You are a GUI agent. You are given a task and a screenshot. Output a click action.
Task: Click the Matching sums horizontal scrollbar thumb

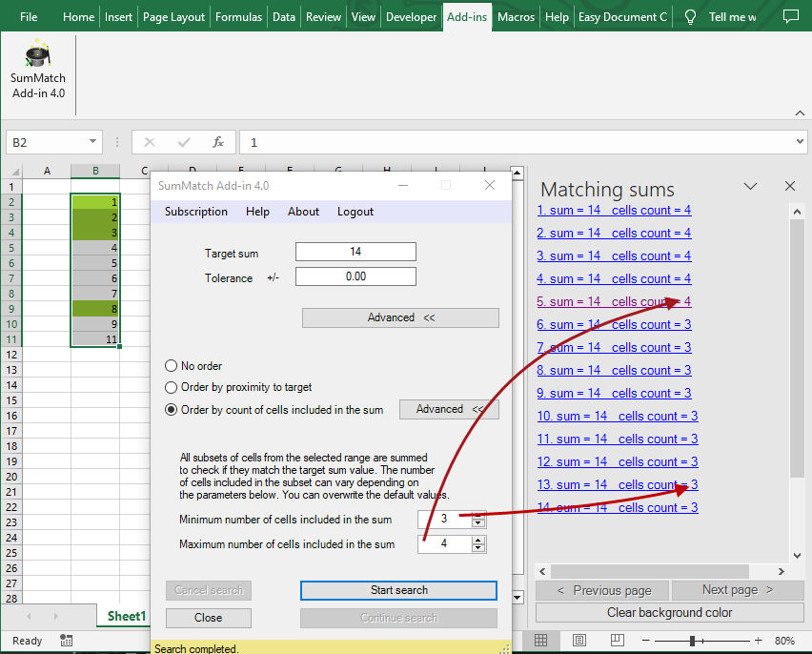[650, 572]
